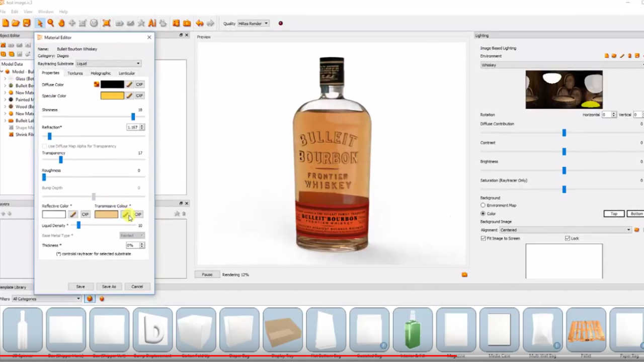The height and width of the screenshot is (362, 644).
Task: Click the diffuse color texture icon
Action: tap(96, 84)
